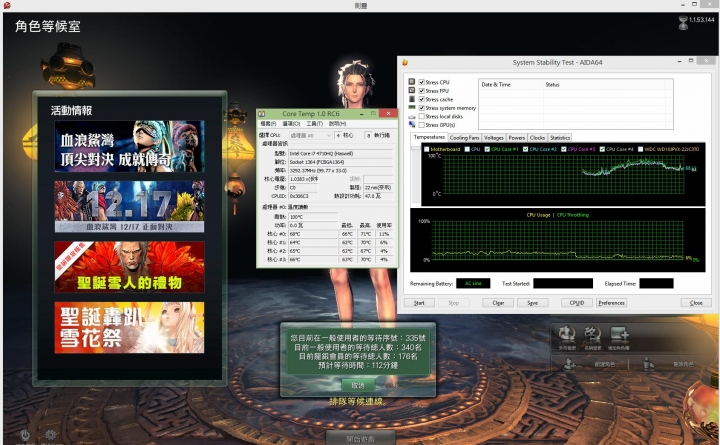Switch to the Temperatures tab
The image size is (720, 445).
click(x=429, y=137)
